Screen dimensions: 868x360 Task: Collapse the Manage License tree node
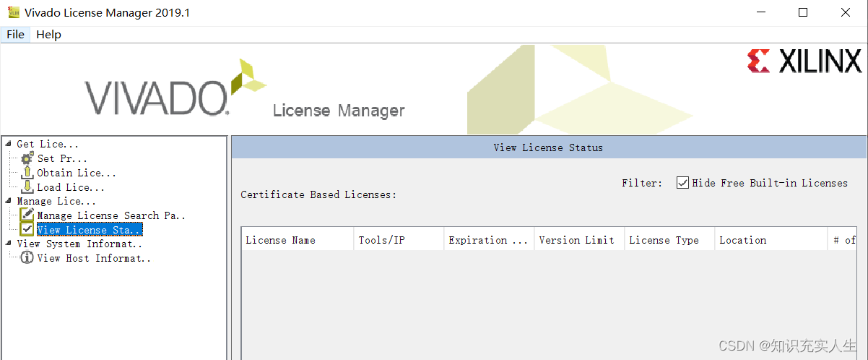(x=8, y=201)
